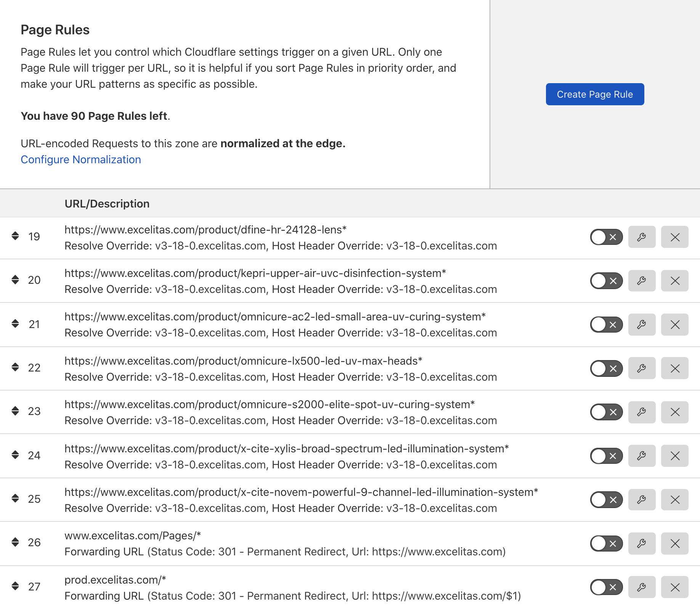Toggle on the x-cite-xylis page rule
This screenshot has height=608, width=700.
coord(606,456)
